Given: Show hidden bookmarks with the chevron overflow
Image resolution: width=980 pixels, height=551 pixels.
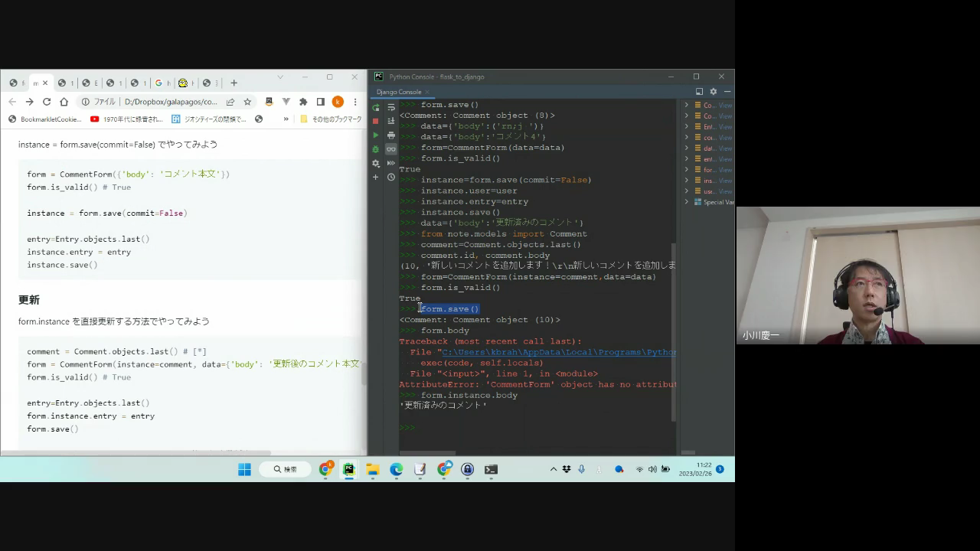Looking at the screenshot, I should [x=286, y=119].
